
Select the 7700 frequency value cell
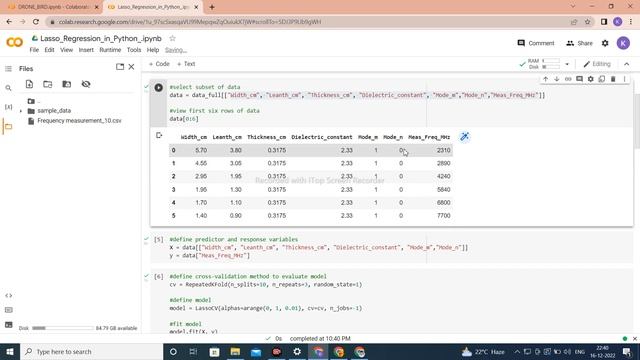(x=443, y=216)
